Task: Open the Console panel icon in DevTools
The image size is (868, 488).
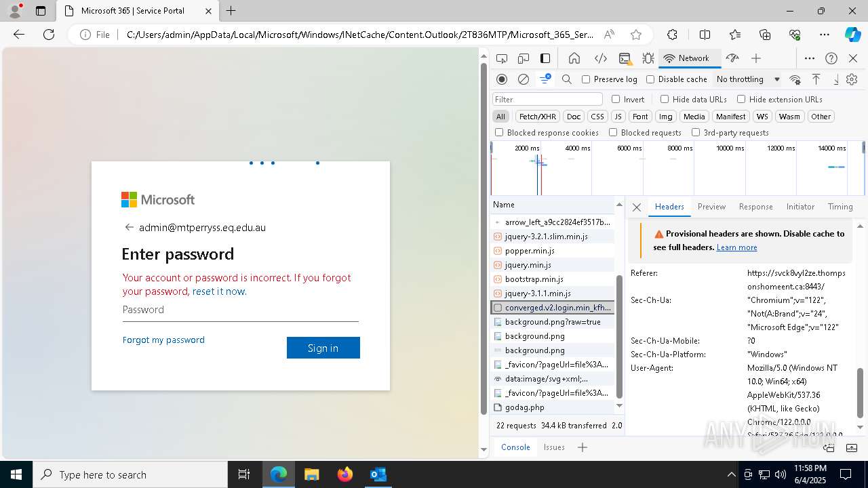Action: coord(625,58)
